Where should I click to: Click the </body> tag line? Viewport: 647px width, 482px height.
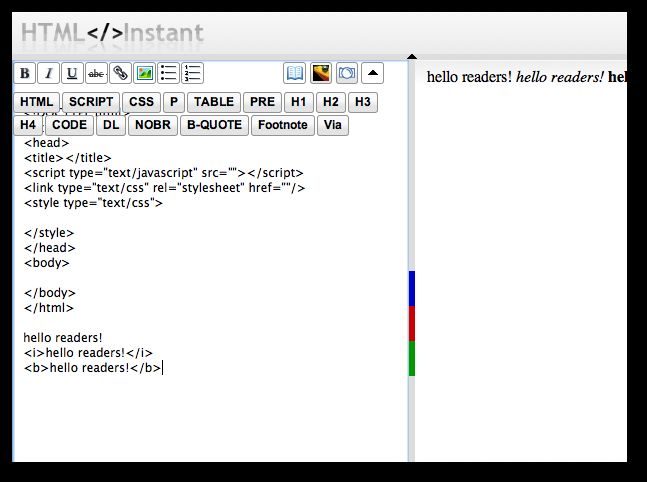point(50,293)
